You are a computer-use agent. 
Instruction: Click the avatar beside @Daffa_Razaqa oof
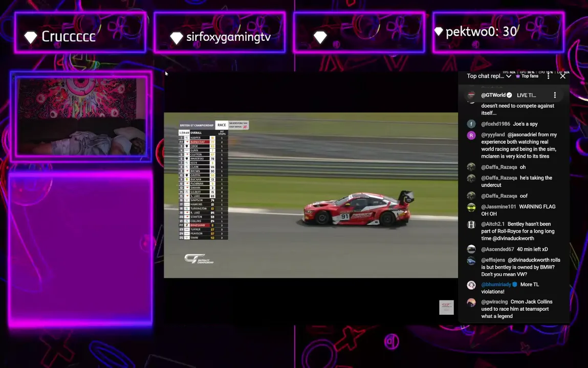tap(471, 196)
